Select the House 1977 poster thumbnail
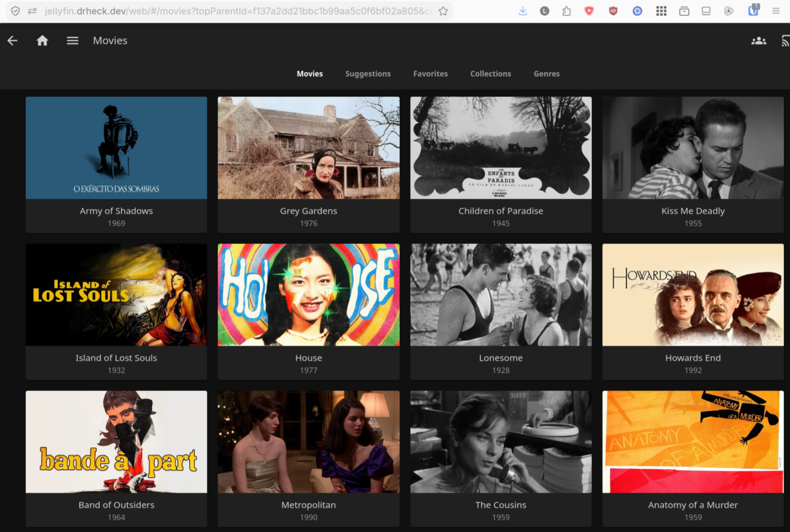 308,295
